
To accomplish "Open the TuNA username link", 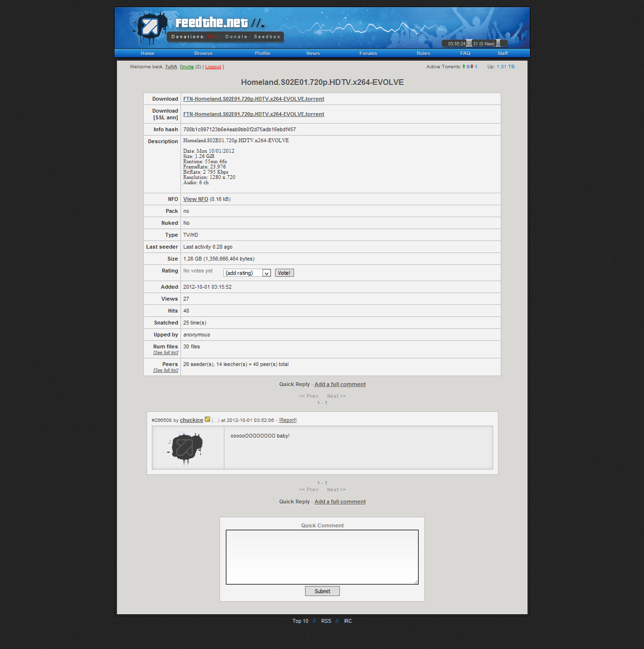I will 171,67.
